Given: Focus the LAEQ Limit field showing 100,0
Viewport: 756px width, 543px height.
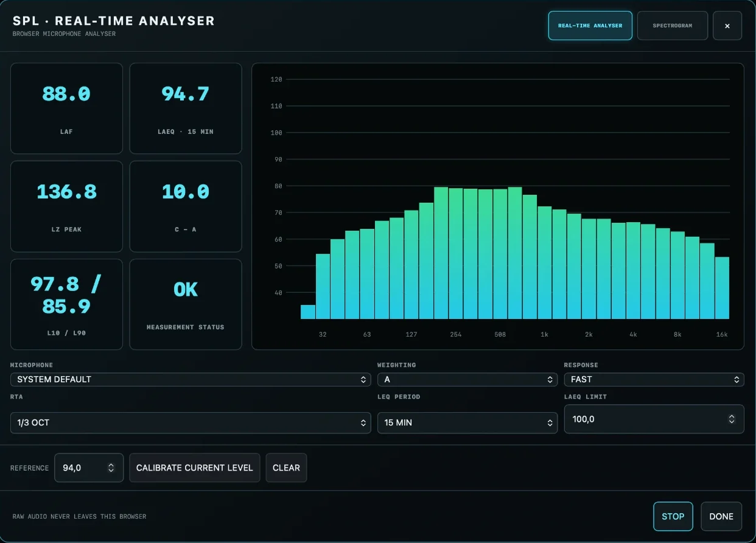Looking at the screenshot, I should tap(654, 419).
